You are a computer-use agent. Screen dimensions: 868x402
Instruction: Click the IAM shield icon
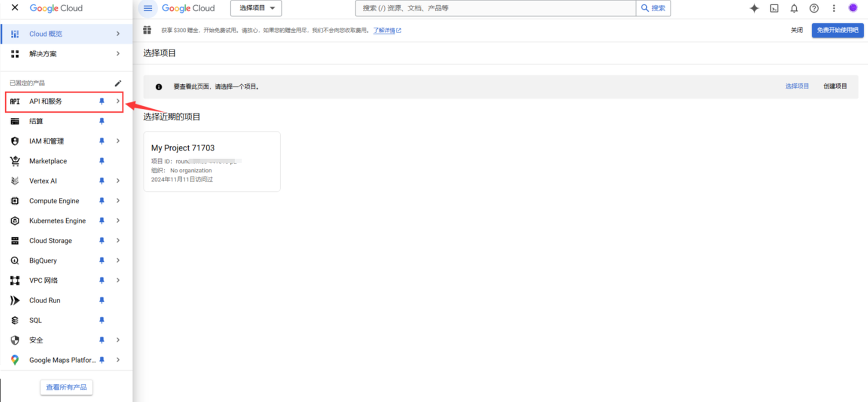coord(15,141)
